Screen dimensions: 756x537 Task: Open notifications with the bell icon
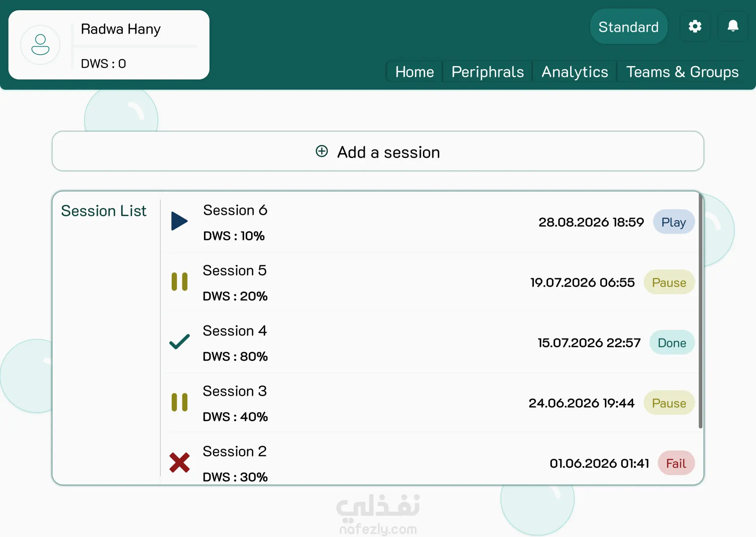click(x=733, y=26)
